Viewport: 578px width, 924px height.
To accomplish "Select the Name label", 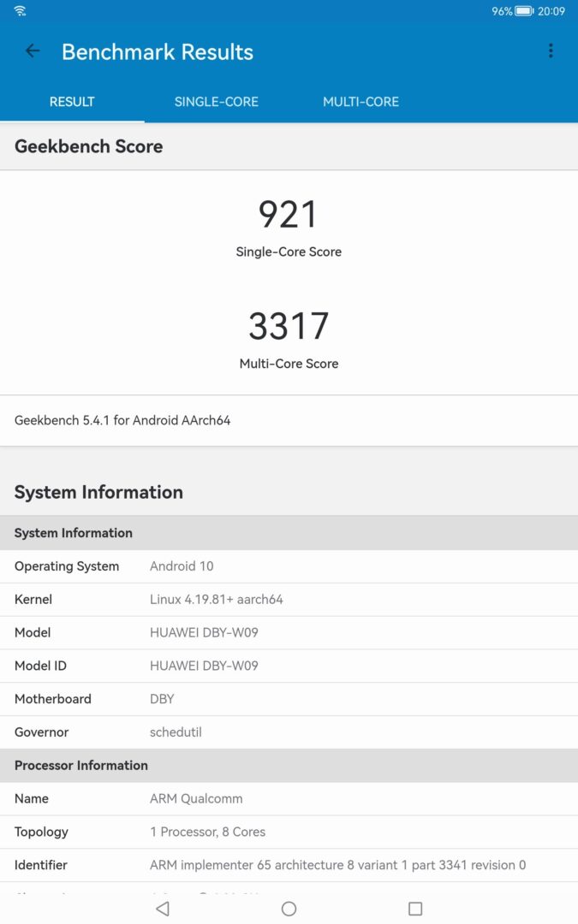I will coord(32,798).
